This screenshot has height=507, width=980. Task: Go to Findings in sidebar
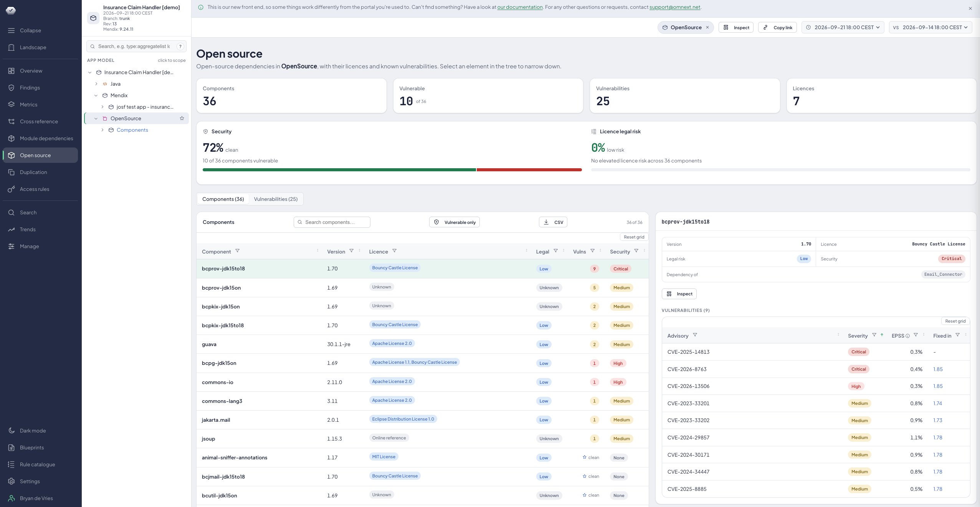click(x=40, y=88)
